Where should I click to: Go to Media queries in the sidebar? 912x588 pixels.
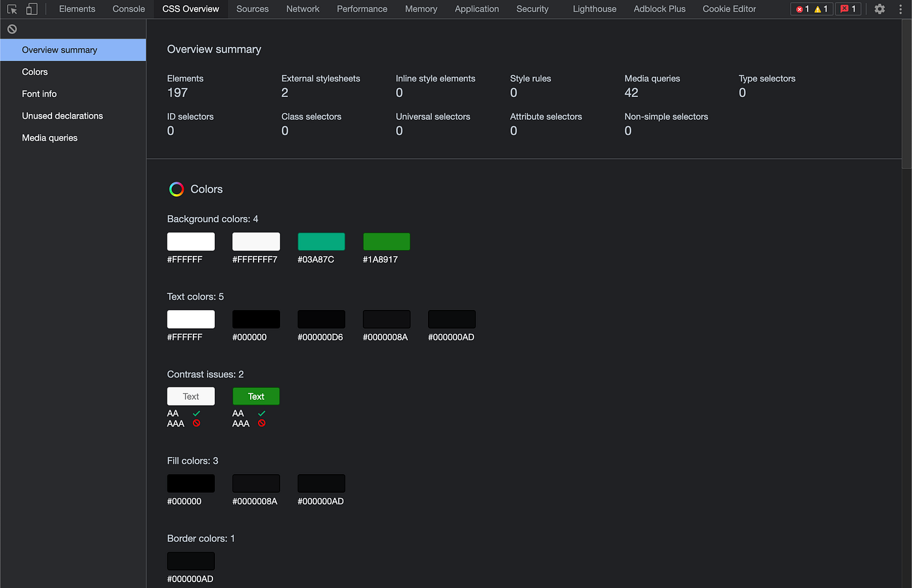click(x=73, y=138)
